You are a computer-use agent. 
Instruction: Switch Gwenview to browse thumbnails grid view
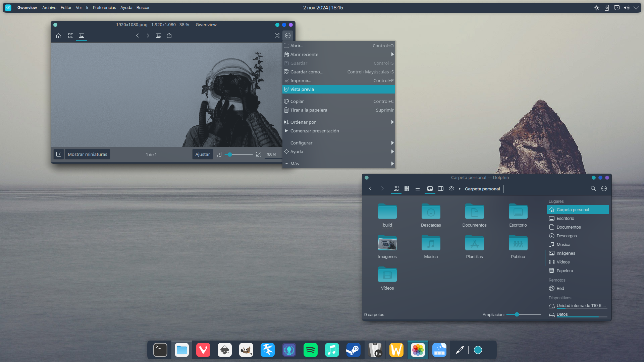(x=71, y=36)
